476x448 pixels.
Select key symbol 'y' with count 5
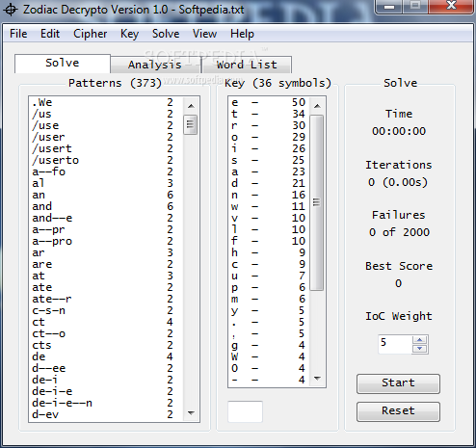coord(269,310)
